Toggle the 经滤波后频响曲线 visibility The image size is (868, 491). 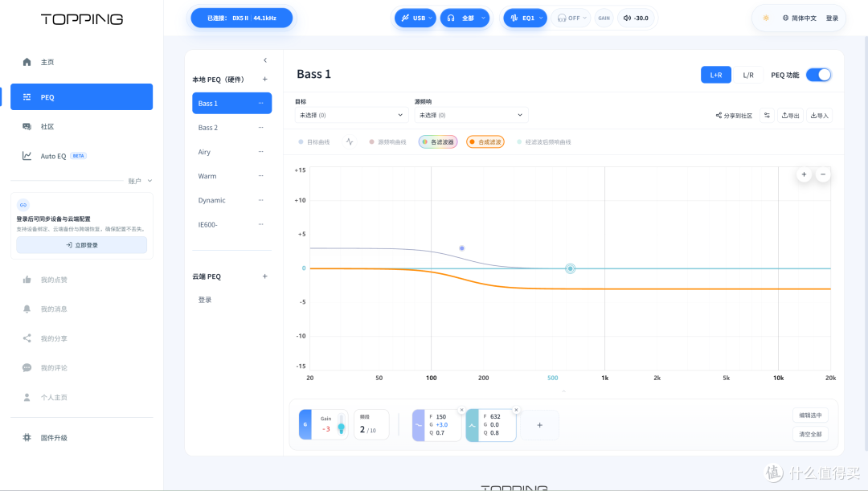pyautogui.click(x=543, y=142)
